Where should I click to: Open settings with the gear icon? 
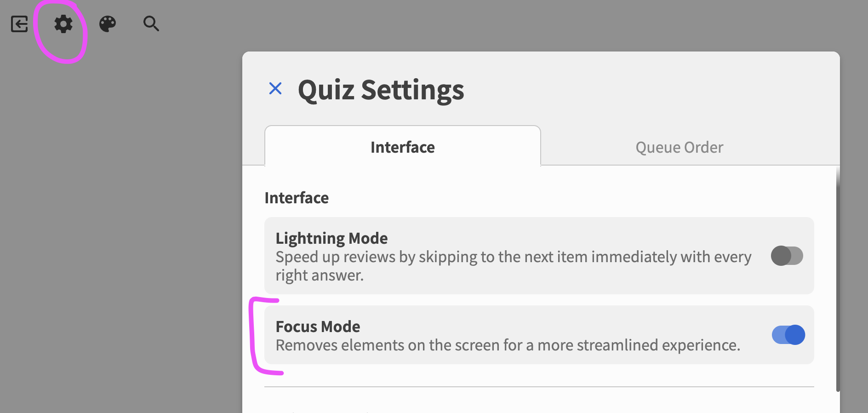coord(63,24)
